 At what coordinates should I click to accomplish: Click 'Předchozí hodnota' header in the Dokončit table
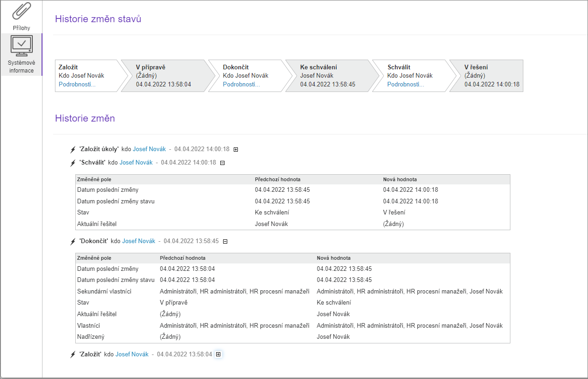click(x=183, y=258)
